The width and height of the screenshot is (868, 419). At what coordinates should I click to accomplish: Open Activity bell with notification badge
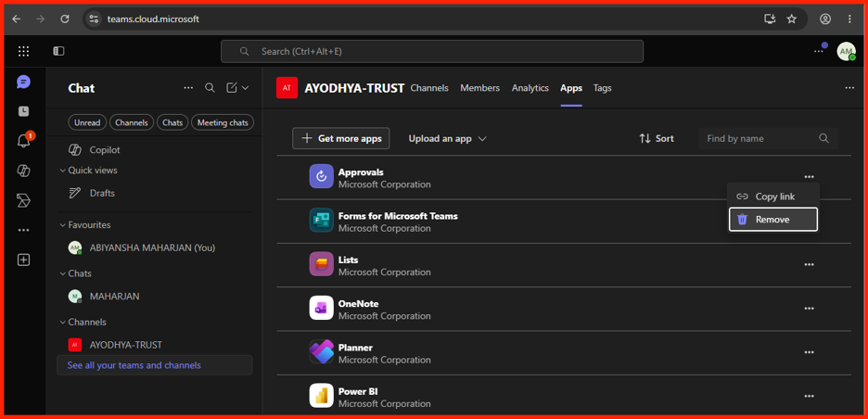click(24, 141)
